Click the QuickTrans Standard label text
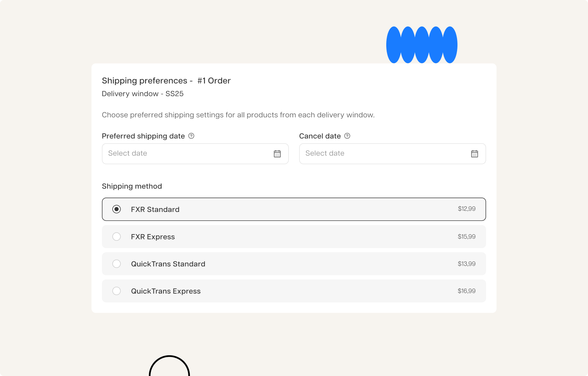This screenshot has height=376, width=588. (x=168, y=264)
